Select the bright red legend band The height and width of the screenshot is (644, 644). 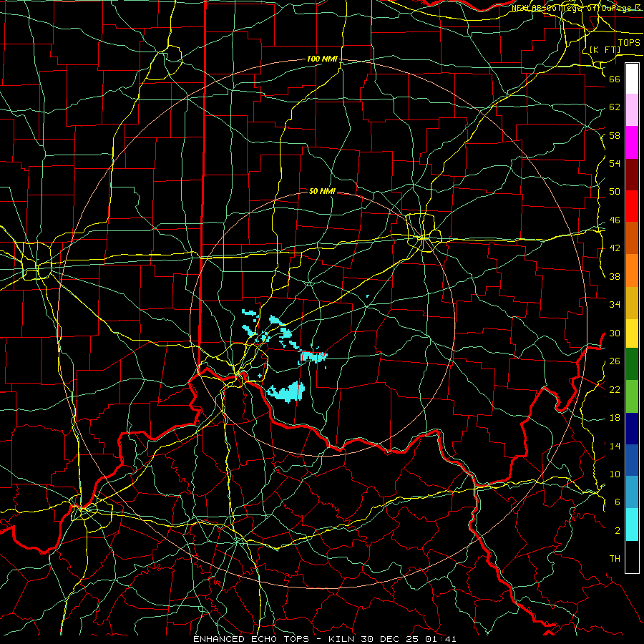click(x=632, y=206)
